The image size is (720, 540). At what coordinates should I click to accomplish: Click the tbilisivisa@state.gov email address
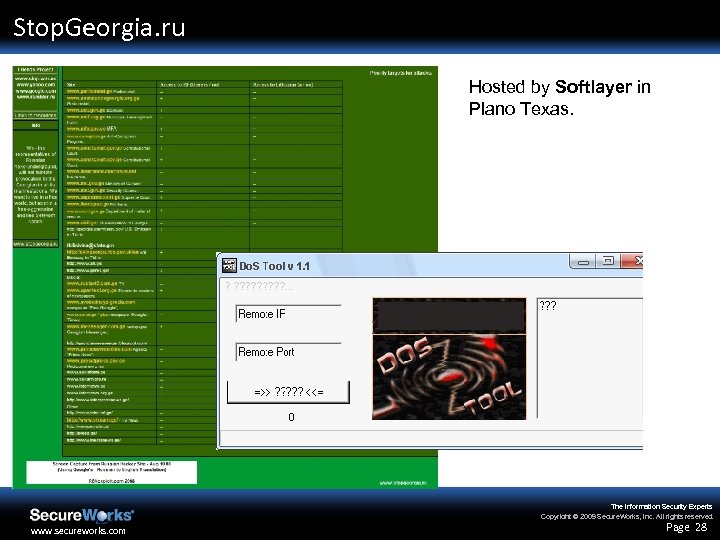90,245
